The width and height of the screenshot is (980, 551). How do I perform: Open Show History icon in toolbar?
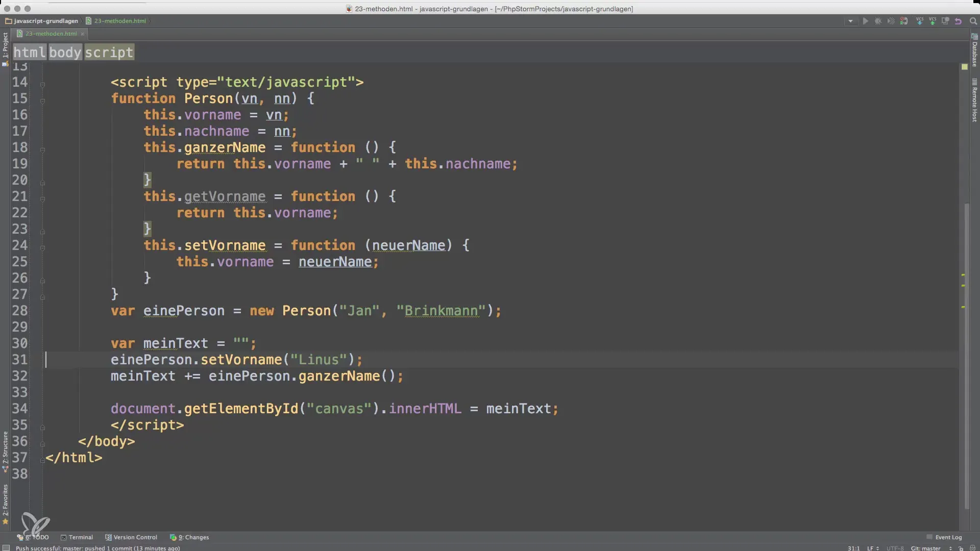(945, 21)
